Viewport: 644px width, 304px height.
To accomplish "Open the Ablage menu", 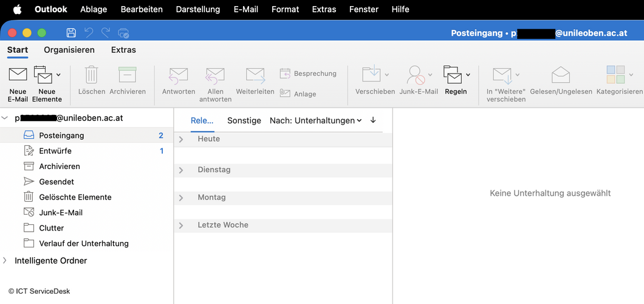I will (x=94, y=9).
